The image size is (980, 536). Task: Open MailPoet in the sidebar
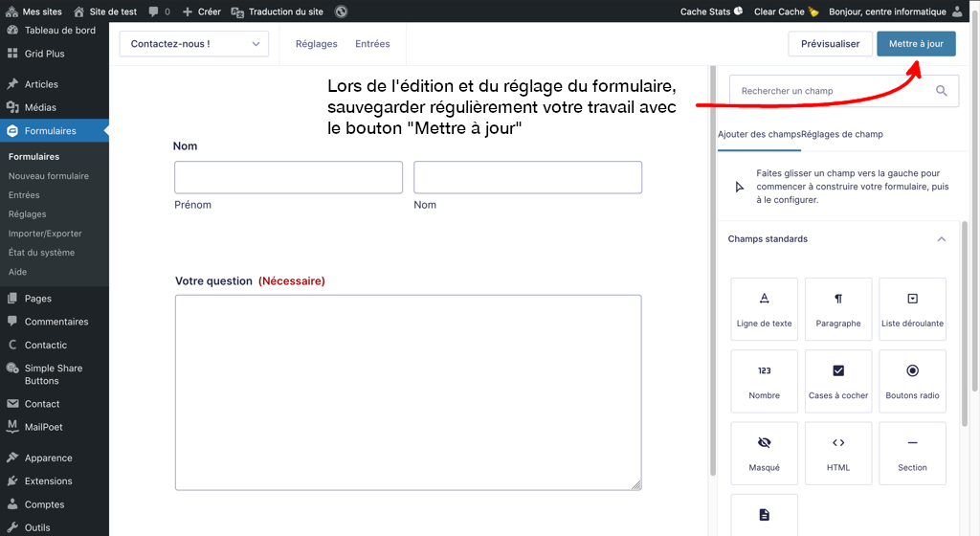click(x=44, y=427)
